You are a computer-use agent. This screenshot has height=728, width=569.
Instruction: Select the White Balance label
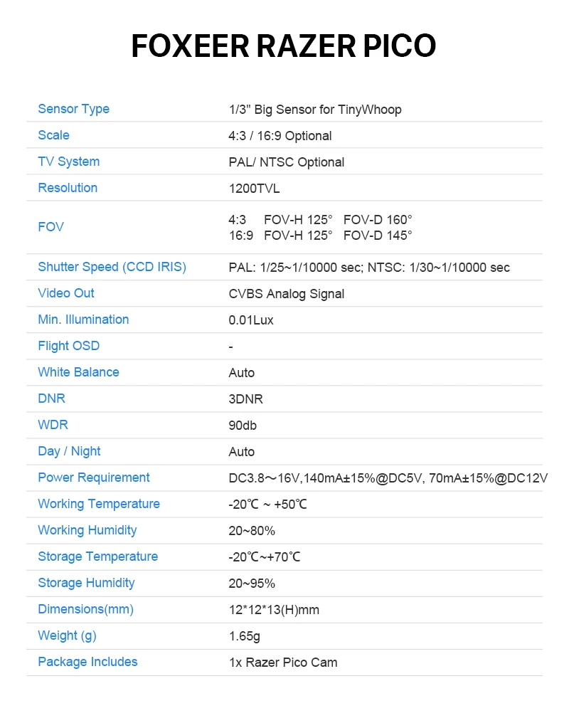tap(78, 372)
